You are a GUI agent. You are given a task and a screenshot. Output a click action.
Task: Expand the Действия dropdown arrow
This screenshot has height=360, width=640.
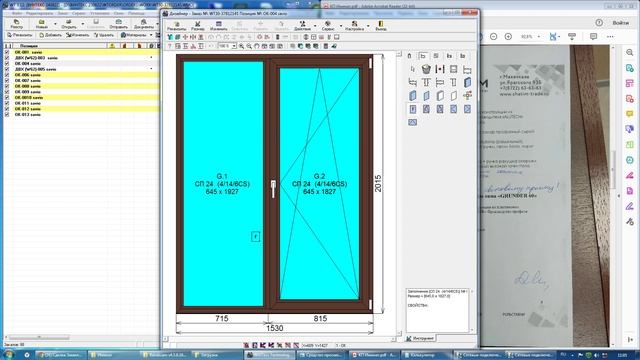[315, 26]
